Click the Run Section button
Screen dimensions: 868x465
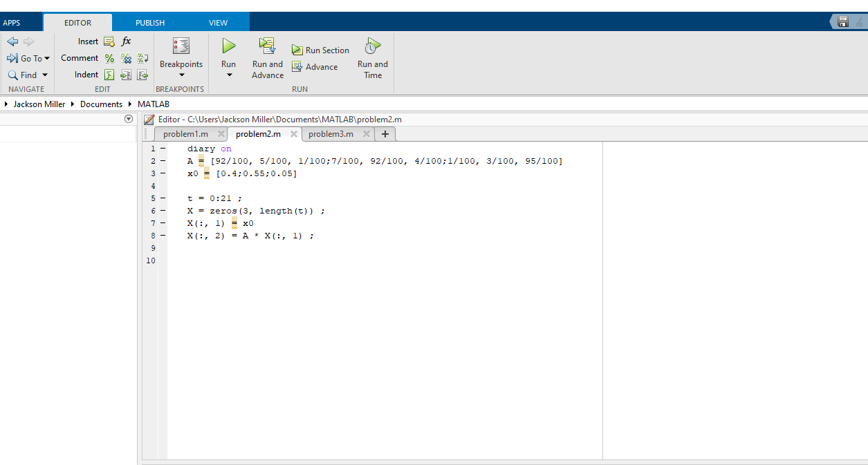[320, 50]
